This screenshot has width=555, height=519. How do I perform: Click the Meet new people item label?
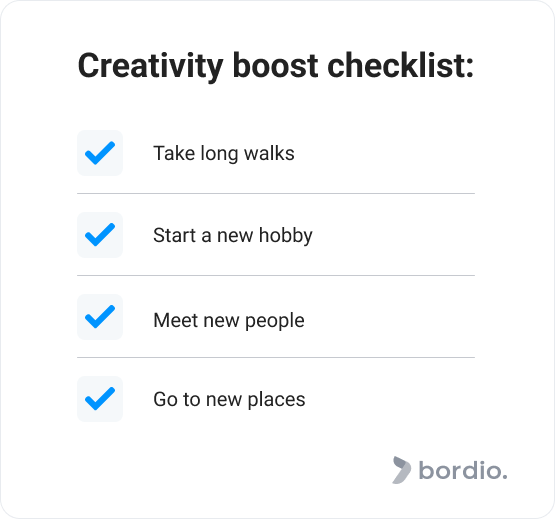coord(229,321)
